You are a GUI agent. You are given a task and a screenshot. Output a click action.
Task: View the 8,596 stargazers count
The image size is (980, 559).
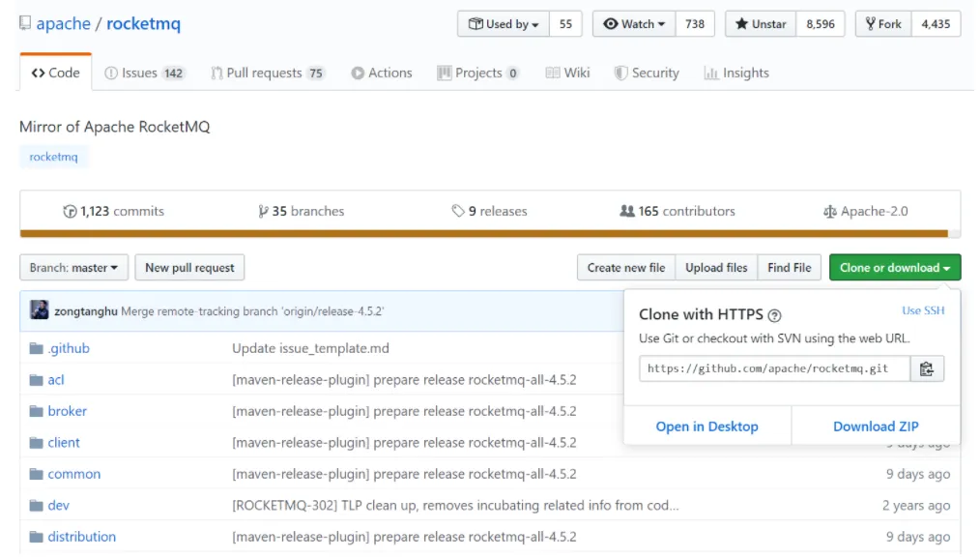tap(820, 24)
